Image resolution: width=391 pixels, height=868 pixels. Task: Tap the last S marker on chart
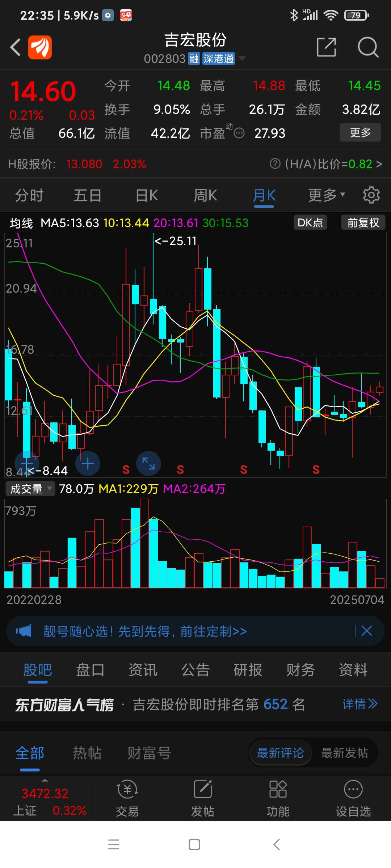[316, 470]
